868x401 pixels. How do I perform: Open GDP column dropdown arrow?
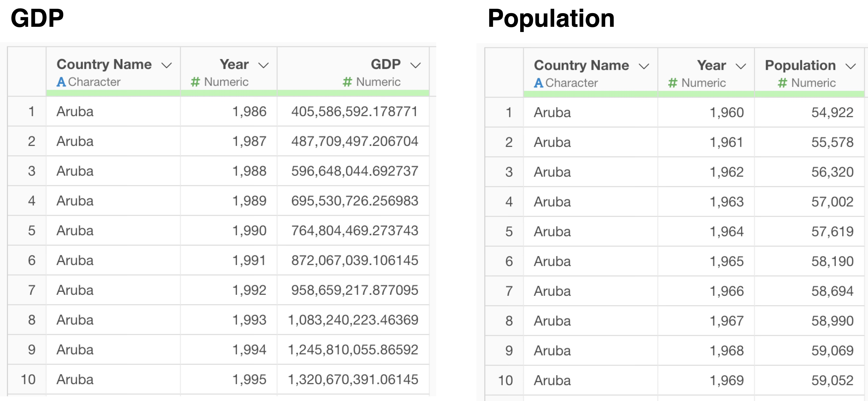click(415, 65)
